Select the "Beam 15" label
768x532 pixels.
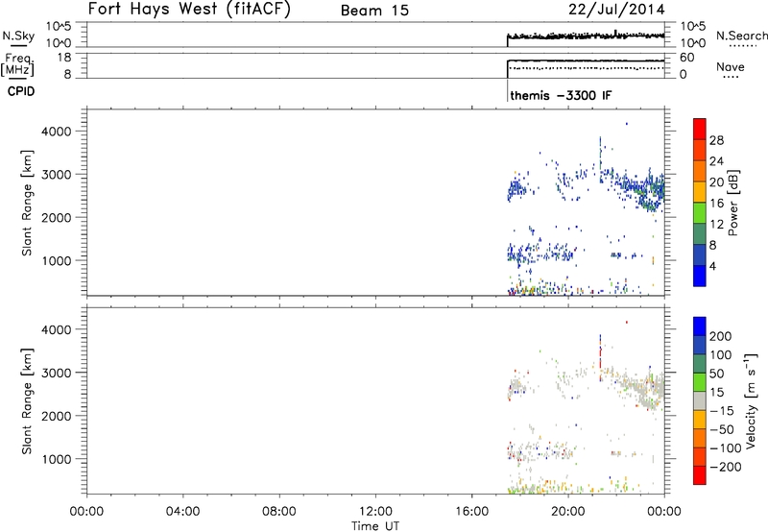374,11
